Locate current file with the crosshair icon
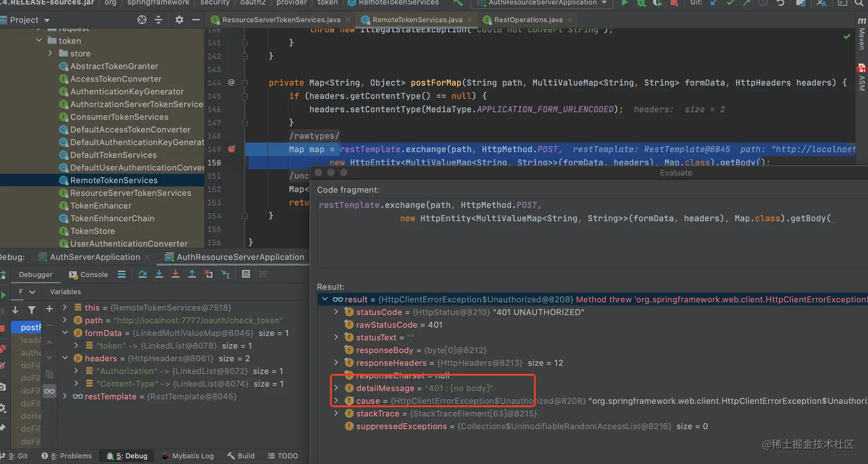 (x=142, y=20)
